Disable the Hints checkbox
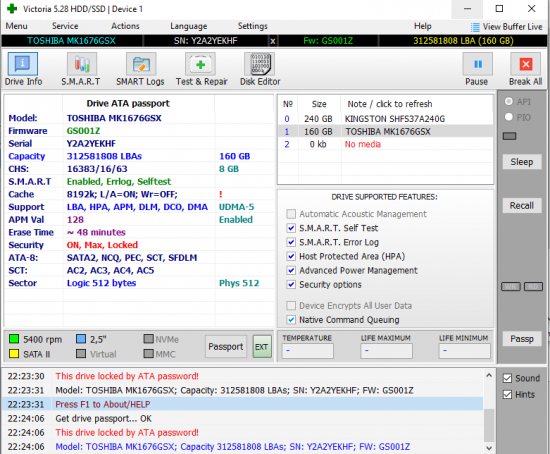 coord(507,395)
